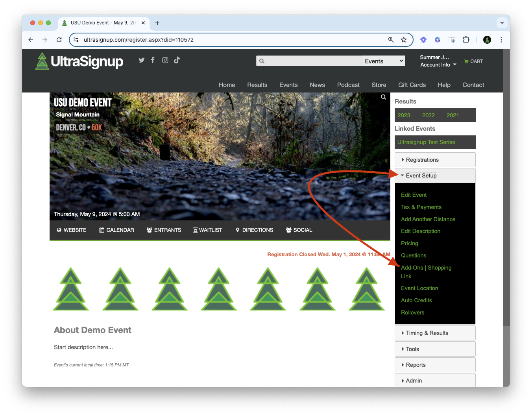This screenshot has height=416, width=532.
Task: Open the browser Extensions puzzle icon
Action: coord(466,40)
